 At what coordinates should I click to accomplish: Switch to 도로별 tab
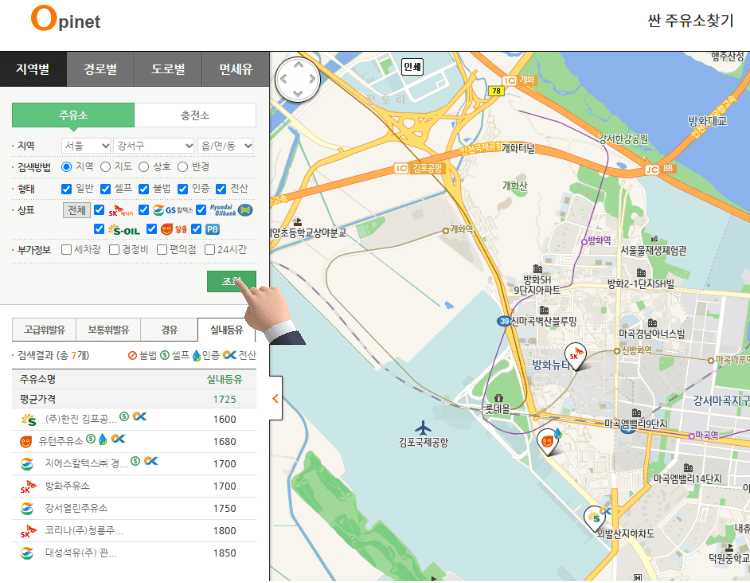click(x=168, y=69)
